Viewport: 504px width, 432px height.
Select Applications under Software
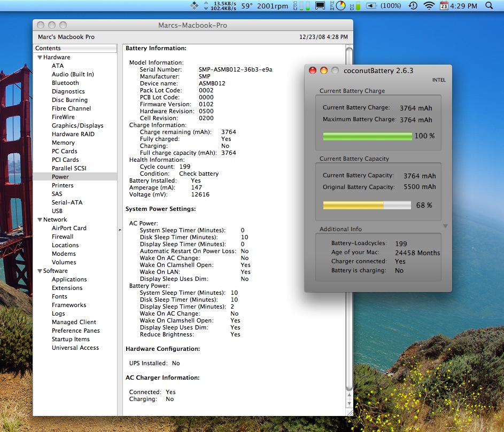[69, 279]
